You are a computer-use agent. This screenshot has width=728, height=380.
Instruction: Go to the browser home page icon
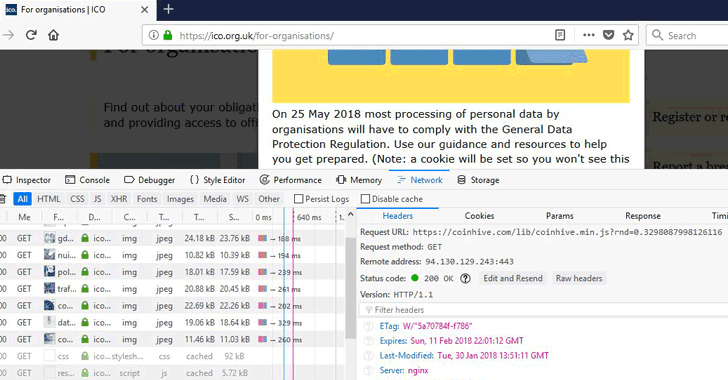[53, 35]
